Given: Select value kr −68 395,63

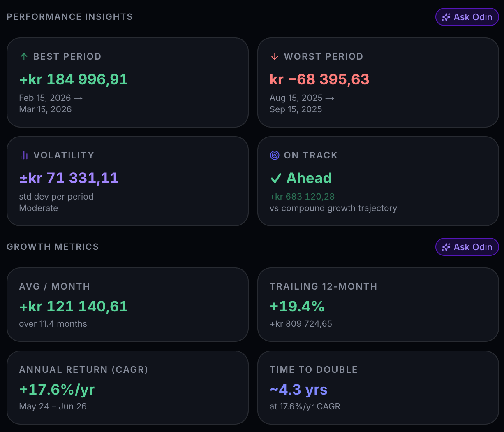Looking at the screenshot, I should tap(319, 79).
